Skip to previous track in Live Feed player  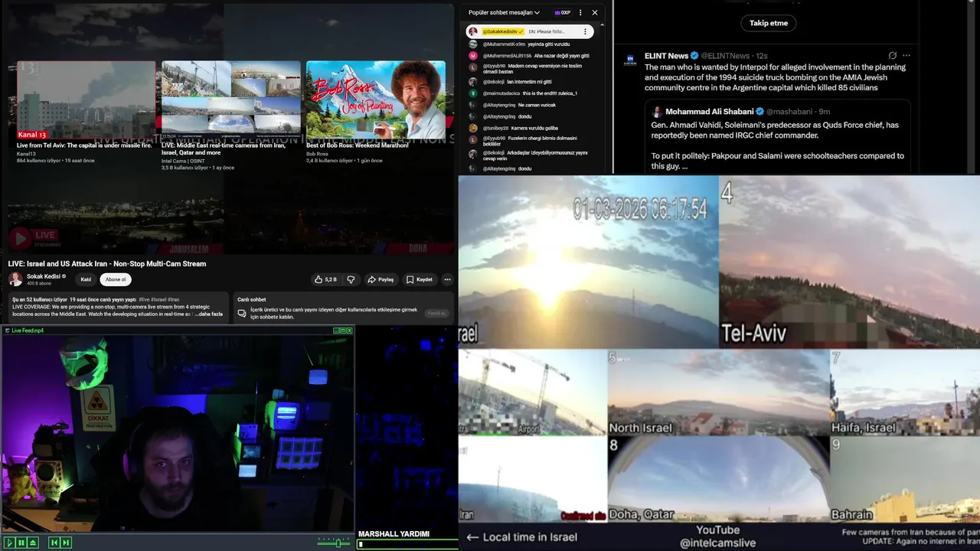click(x=54, y=543)
